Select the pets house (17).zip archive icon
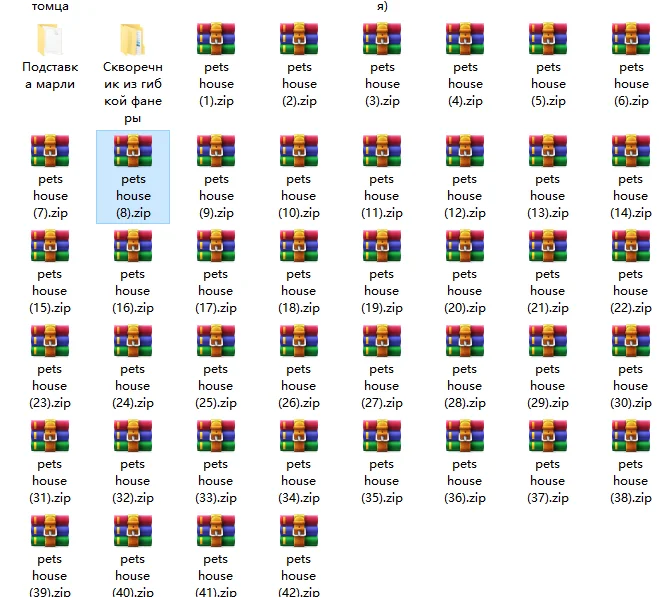 (x=216, y=246)
